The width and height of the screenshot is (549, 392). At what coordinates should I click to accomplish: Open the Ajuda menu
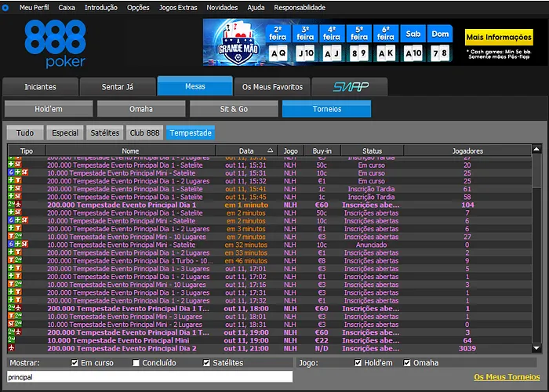[256, 7]
